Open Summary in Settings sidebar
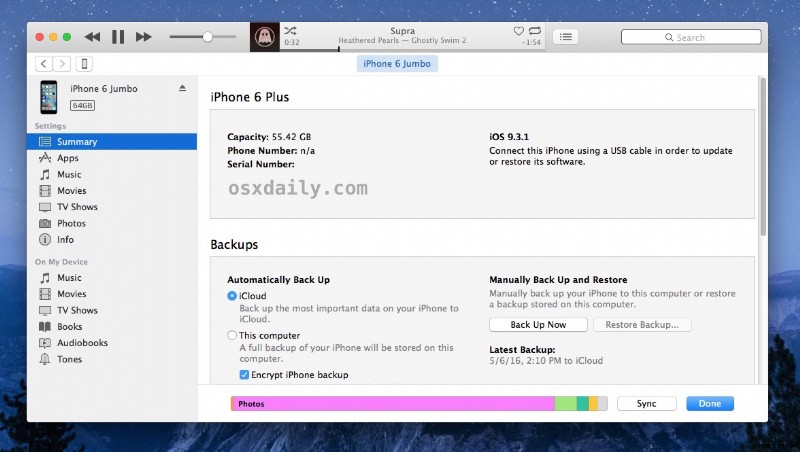The height and width of the screenshot is (452, 800). [112, 141]
